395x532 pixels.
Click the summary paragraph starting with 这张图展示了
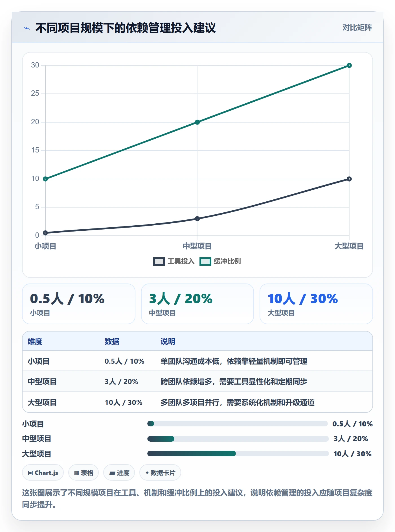[197, 499]
